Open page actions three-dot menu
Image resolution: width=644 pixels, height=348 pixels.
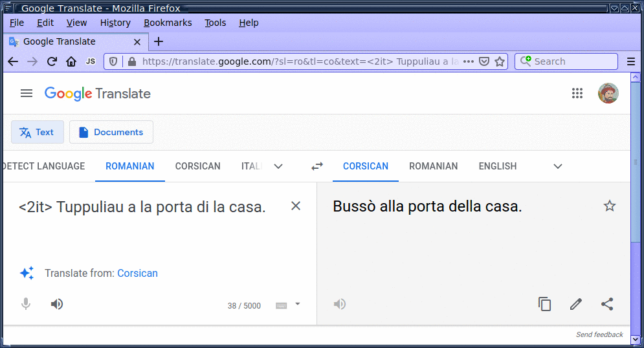469,61
